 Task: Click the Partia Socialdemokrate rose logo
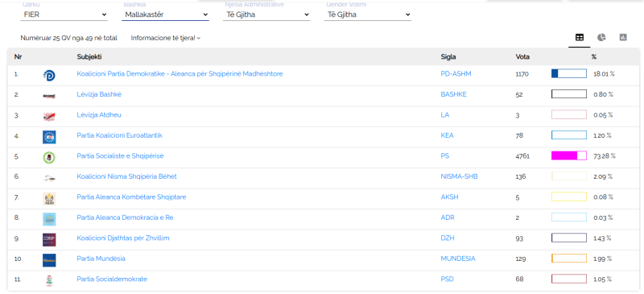point(49,281)
